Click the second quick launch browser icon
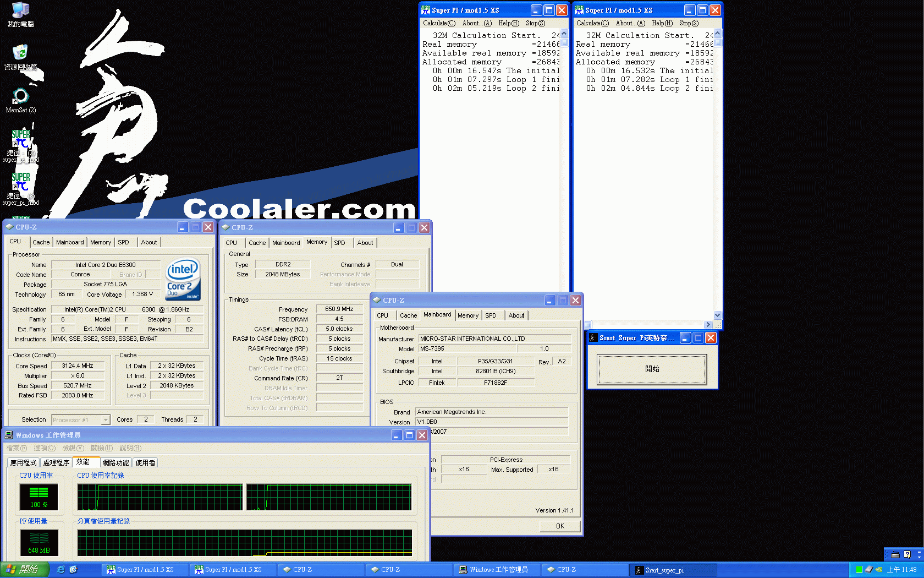Viewport: 924px width, 578px height. (73, 570)
